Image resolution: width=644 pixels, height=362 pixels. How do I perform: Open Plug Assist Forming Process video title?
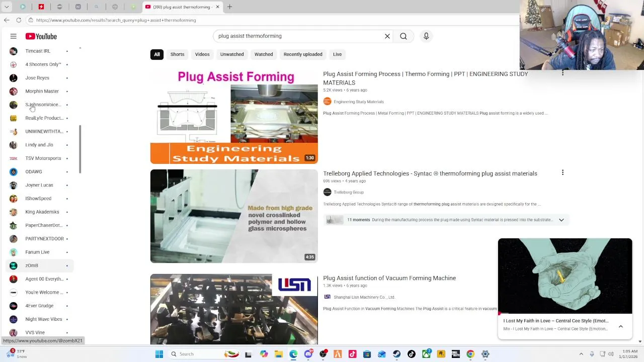[x=425, y=78]
